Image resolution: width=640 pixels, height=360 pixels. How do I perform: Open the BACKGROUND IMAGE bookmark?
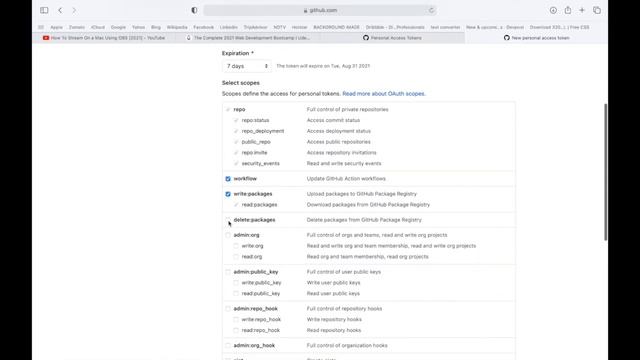[336, 27]
